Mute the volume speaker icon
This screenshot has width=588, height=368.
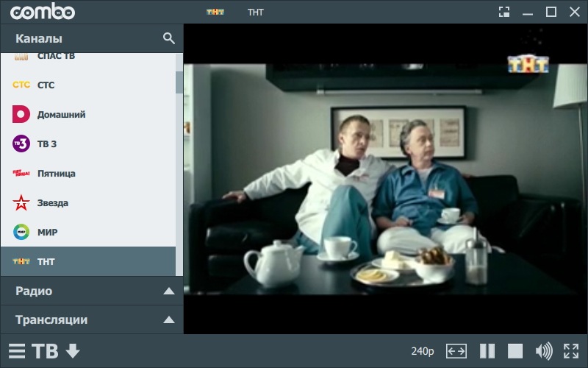point(544,351)
